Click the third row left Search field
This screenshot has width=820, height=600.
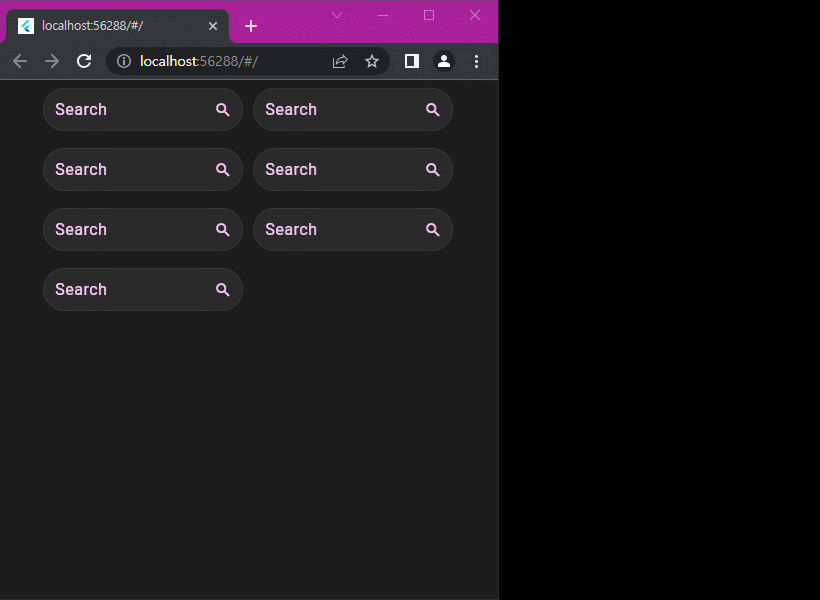coord(143,230)
